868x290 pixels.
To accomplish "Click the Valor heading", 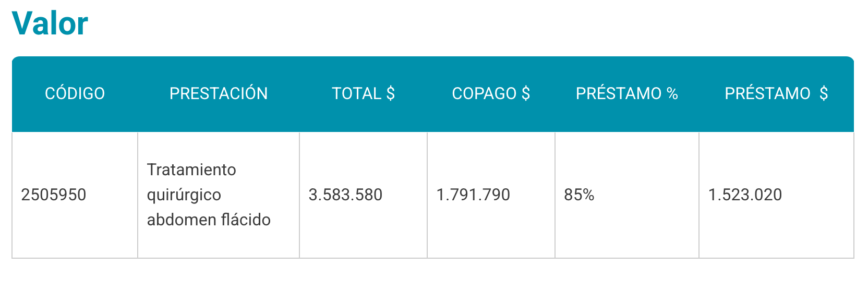I will tap(50, 23).
